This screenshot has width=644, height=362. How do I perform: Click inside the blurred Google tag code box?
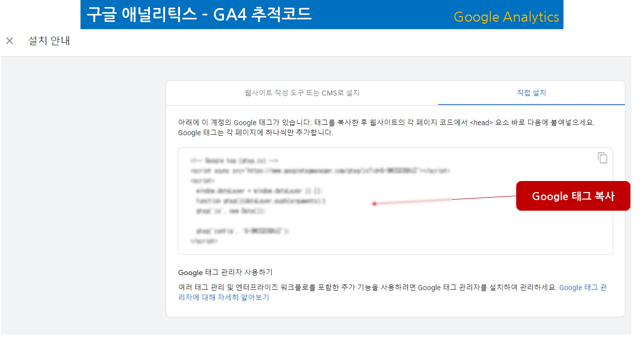395,201
